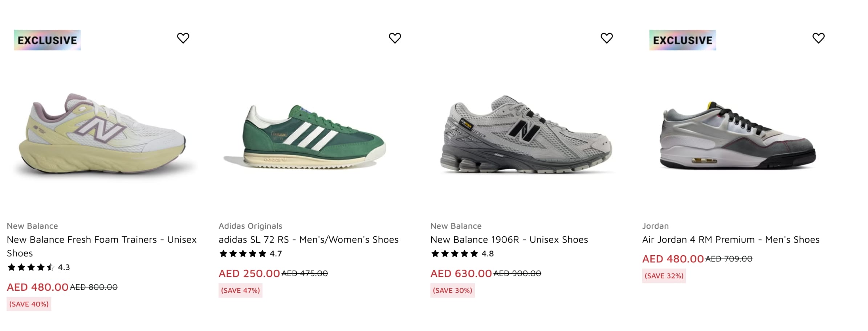
Task: Click heart icon on adidas SL 72 RS
Action: [x=395, y=38]
